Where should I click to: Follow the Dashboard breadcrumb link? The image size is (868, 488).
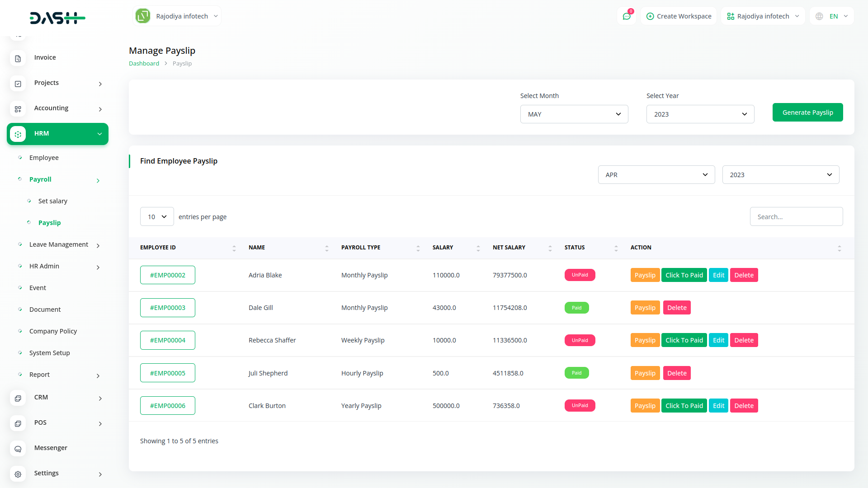tap(144, 63)
